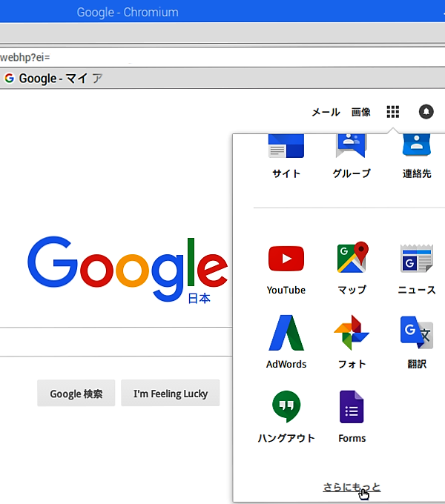
Task: Click the I'm Feeling Lucky button
Action: point(171,393)
